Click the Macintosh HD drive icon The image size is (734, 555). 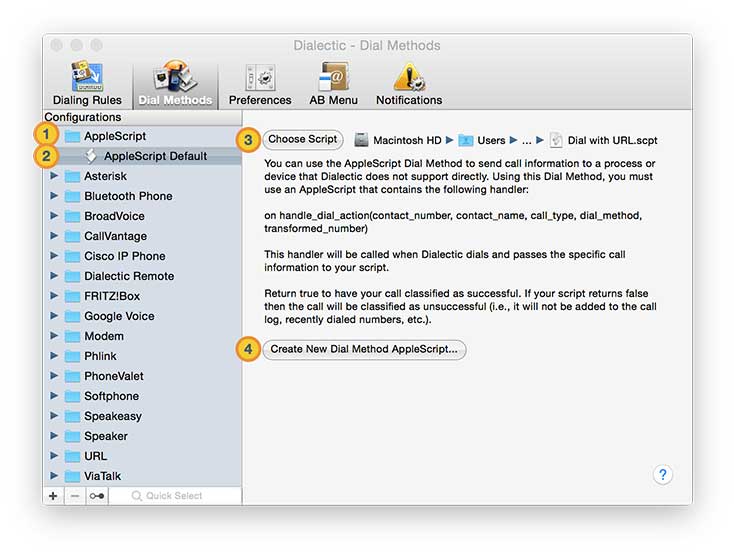(361, 140)
